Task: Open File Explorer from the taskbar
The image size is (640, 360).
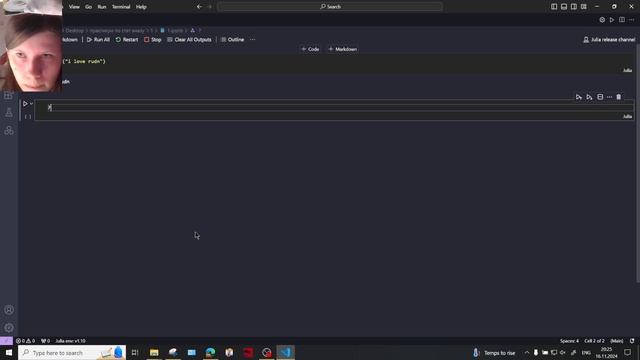Action: (154, 352)
